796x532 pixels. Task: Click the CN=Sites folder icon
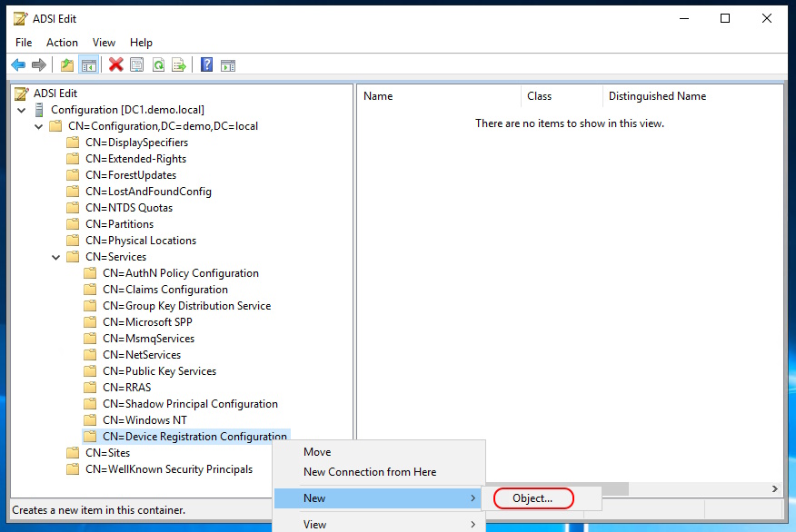pos(73,452)
